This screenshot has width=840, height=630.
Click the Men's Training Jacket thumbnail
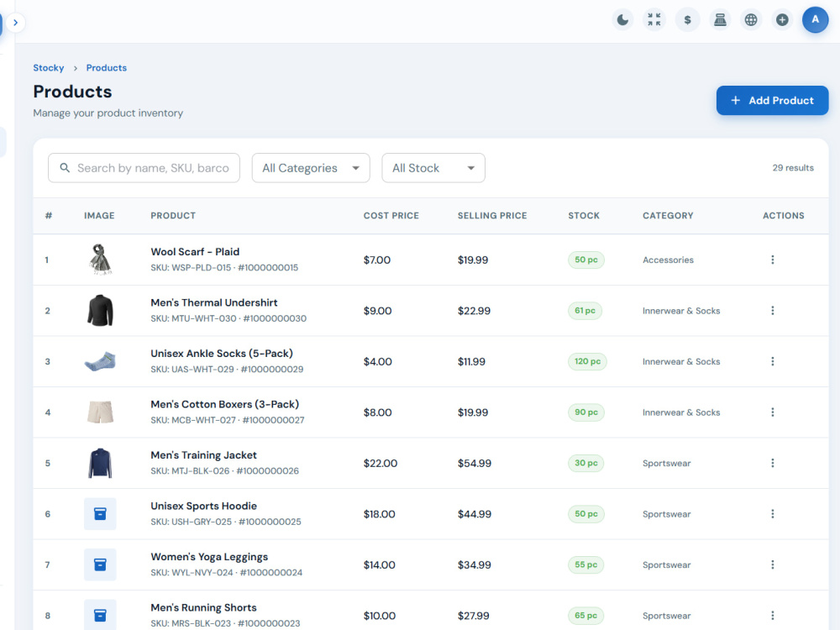(x=100, y=464)
